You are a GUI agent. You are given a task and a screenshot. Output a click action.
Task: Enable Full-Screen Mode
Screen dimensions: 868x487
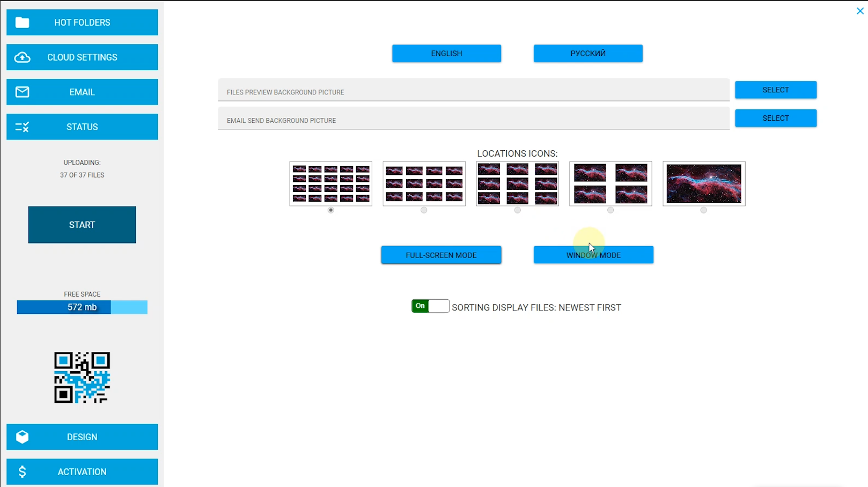tap(441, 255)
